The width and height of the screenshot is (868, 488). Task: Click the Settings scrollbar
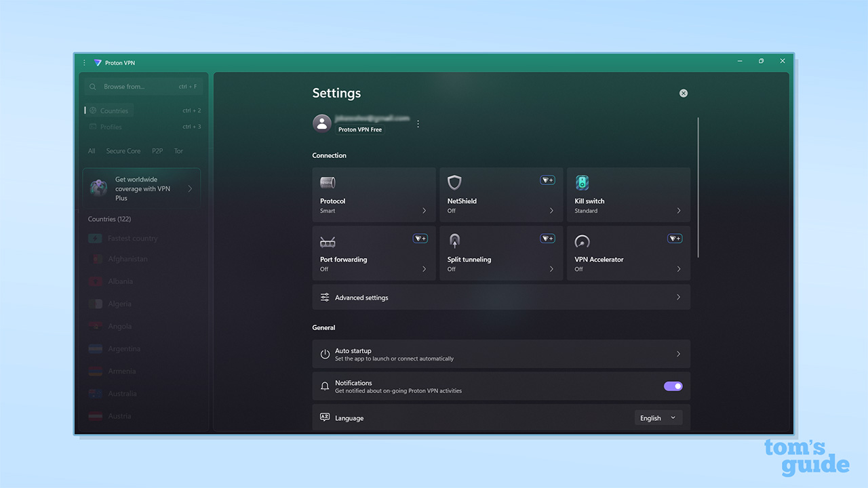point(698,187)
